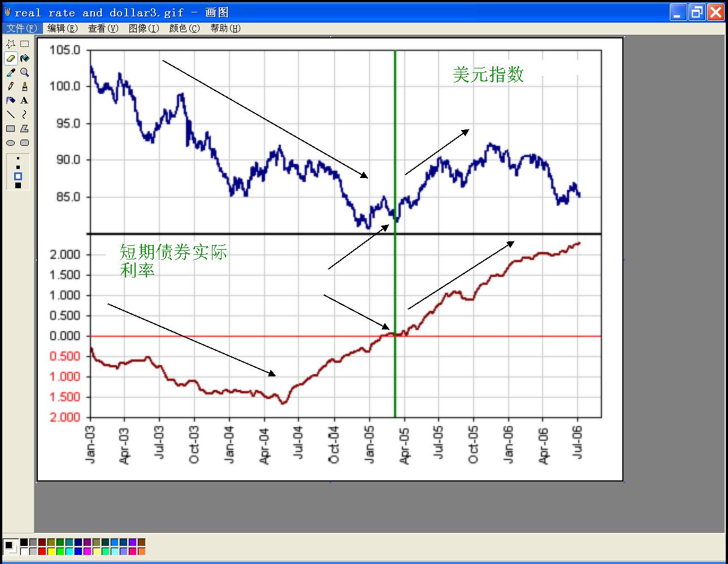Image resolution: width=728 pixels, height=564 pixels.
Task: Pick the light gray palette swatch
Action: pyautogui.click(x=33, y=551)
